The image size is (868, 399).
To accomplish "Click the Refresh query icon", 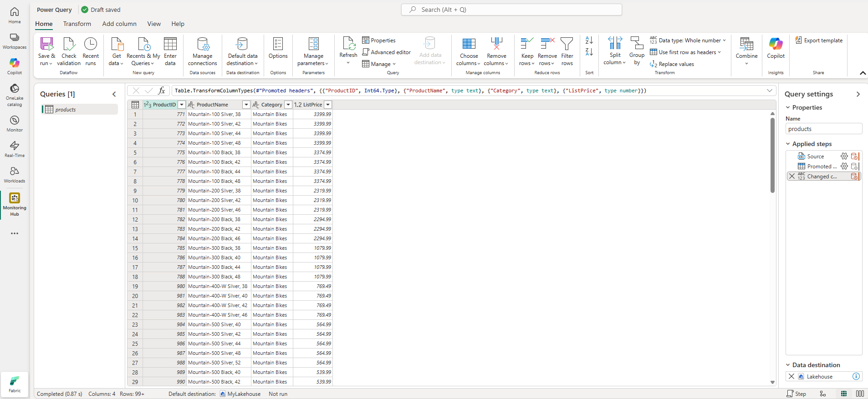I will pyautogui.click(x=348, y=44).
